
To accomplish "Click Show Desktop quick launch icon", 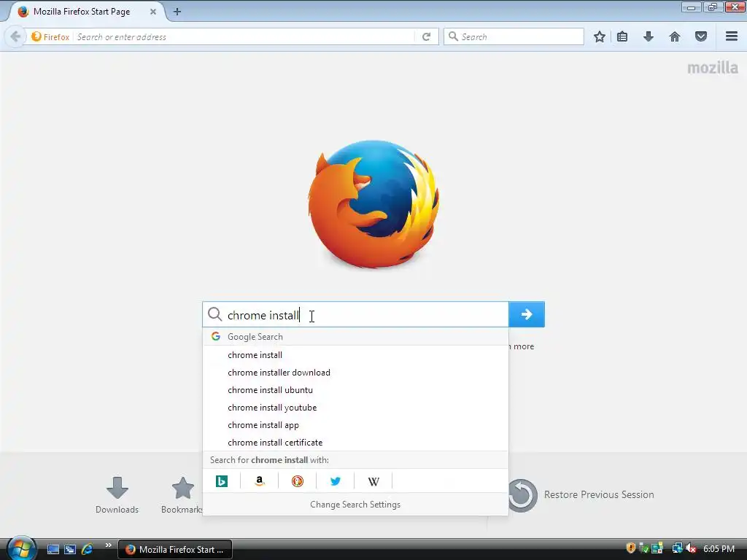I will click(x=53, y=549).
